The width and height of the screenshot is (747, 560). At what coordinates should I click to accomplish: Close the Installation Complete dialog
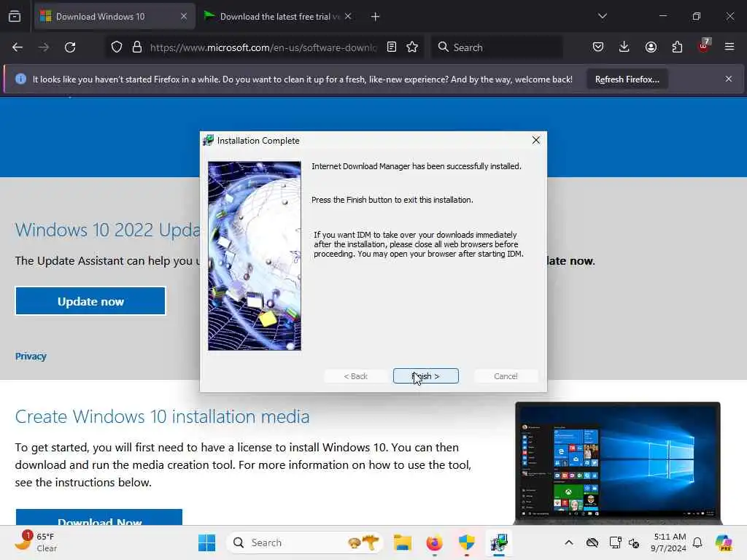(536, 140)
